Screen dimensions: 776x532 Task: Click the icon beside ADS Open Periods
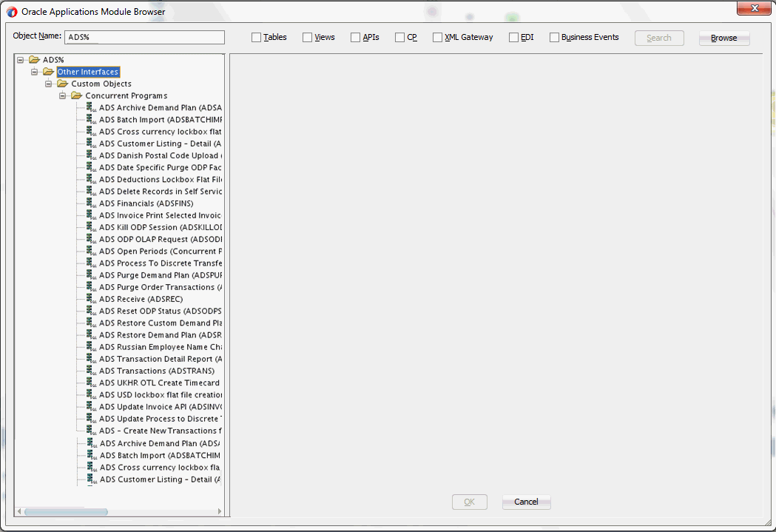pyautogui.click(x=92, y=251)
